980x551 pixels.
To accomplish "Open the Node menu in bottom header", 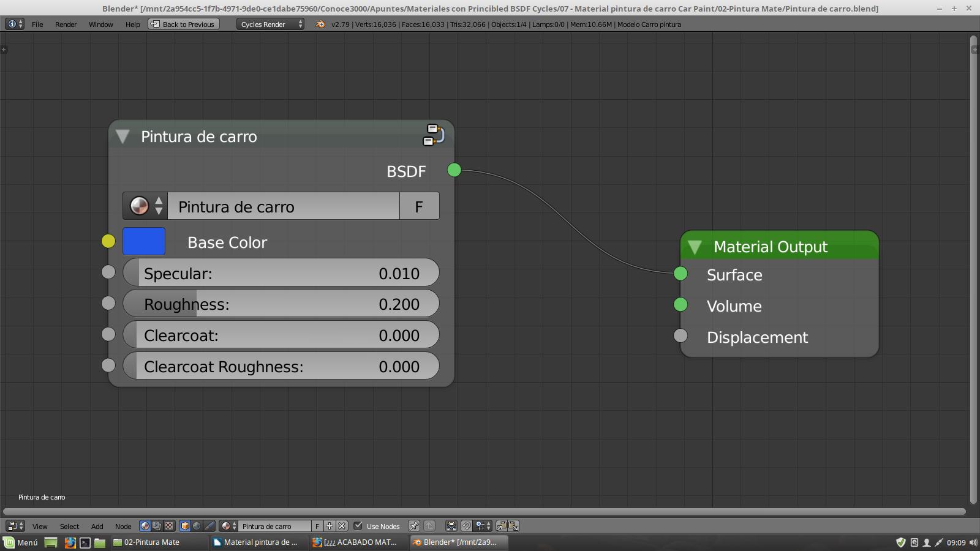I will pos(123,527).
